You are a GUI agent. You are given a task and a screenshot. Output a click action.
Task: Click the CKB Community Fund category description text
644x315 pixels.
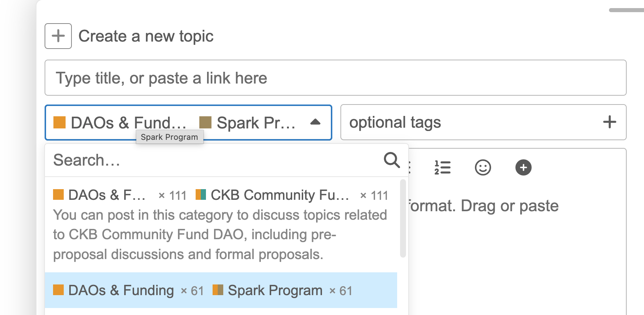pos(220,234)
